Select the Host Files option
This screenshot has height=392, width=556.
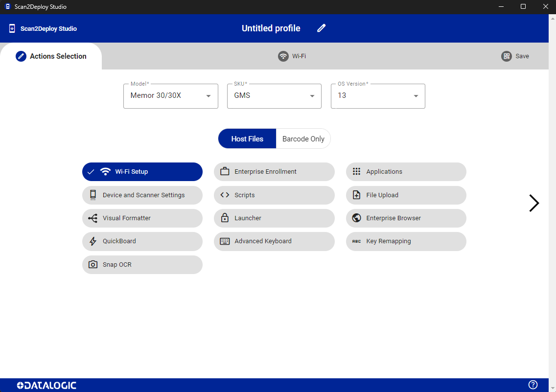tap(247, 139)
